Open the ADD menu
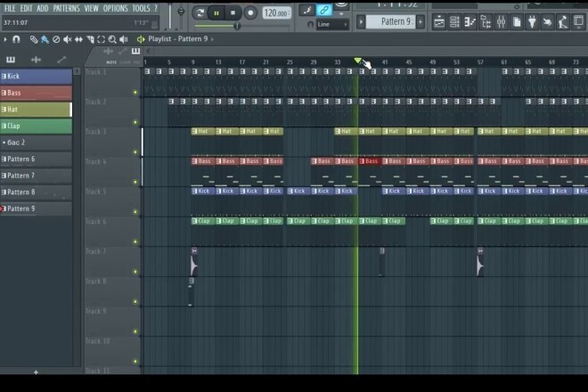The height and width of the screenshot is (392, 588). tap(43, 8)
